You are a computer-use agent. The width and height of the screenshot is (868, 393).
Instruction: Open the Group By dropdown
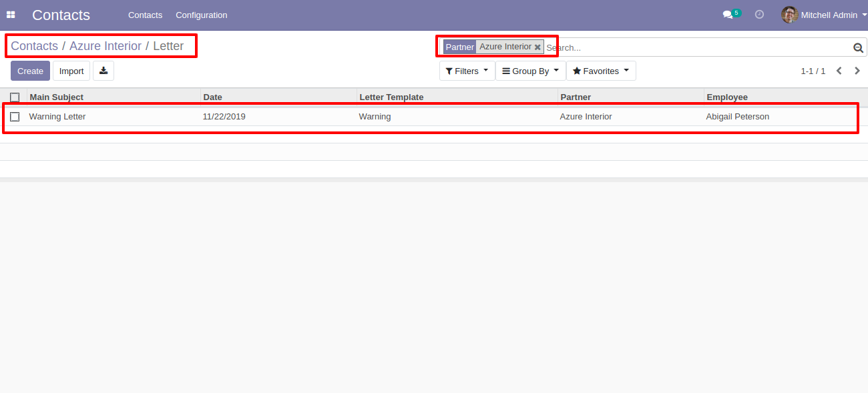530,71
